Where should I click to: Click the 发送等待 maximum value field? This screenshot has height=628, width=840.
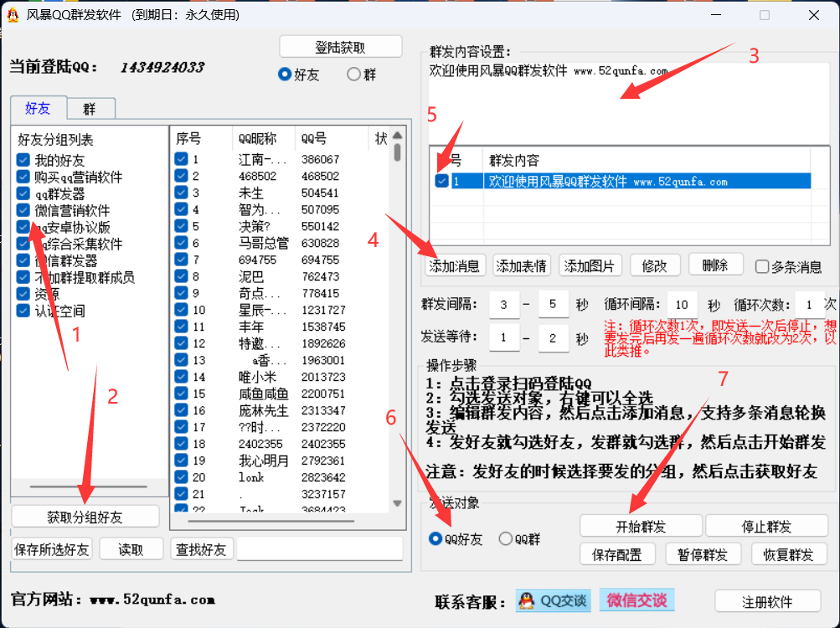point(553,337)
